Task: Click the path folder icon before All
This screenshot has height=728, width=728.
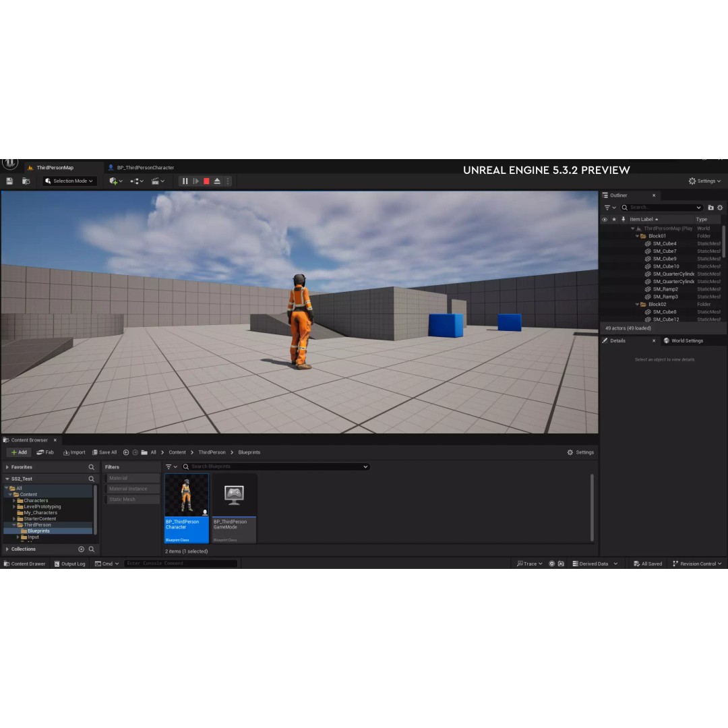Action: (x=144, y=452)
